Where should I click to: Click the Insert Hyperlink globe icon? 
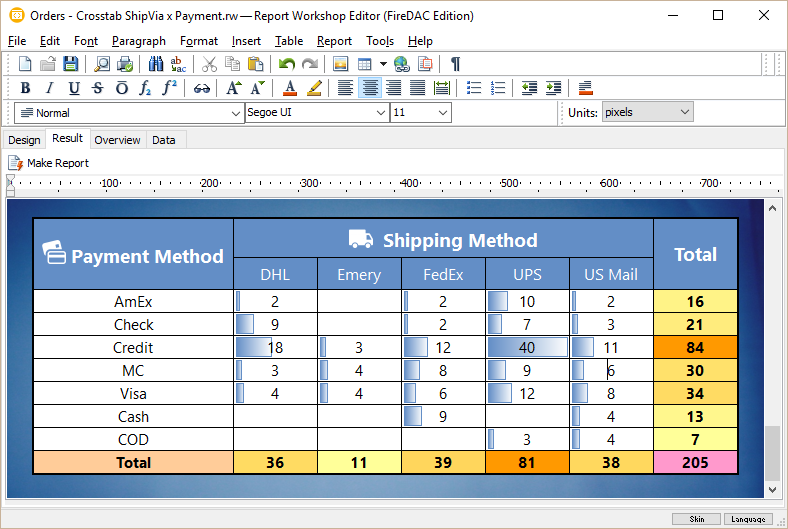click(x=402, y=64)
